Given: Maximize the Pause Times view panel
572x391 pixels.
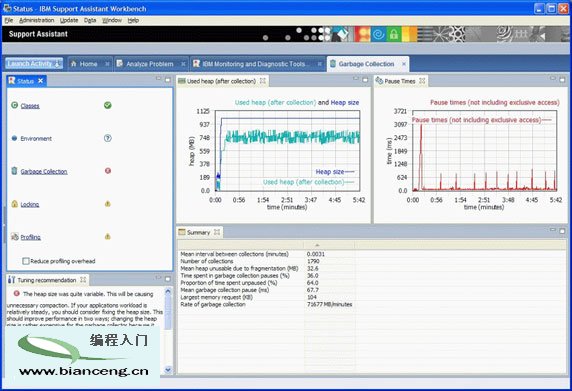Looking at the screenshot, I should click(562, 80).
